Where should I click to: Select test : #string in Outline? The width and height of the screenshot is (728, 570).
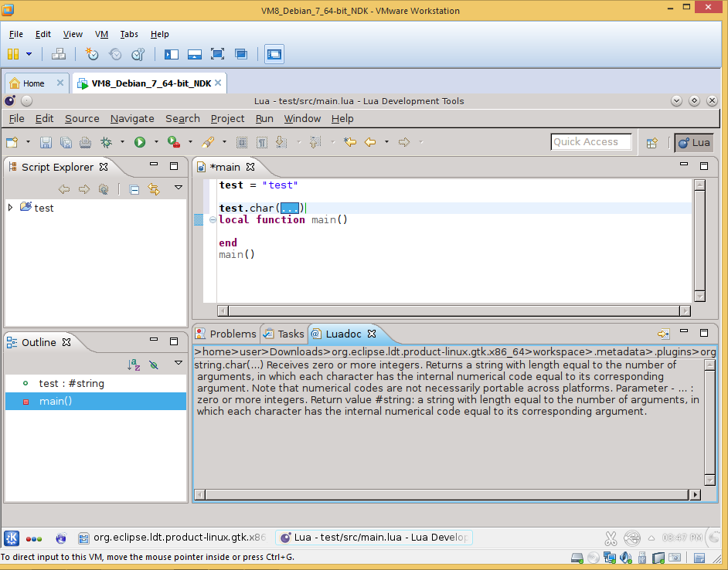pyautogui.click(x=96, y=383)
